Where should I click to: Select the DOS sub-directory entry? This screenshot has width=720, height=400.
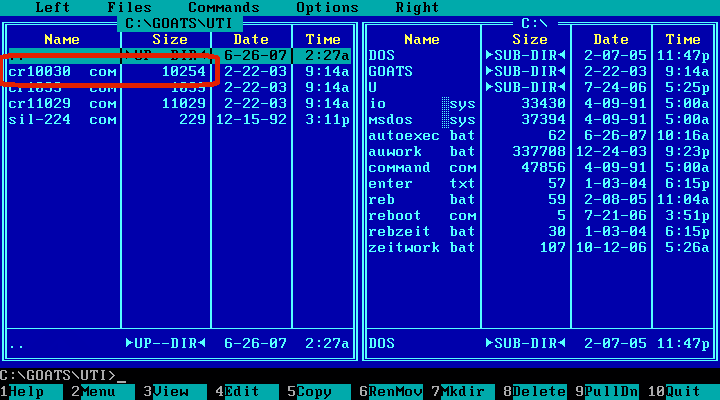click(x=382, y=56)
